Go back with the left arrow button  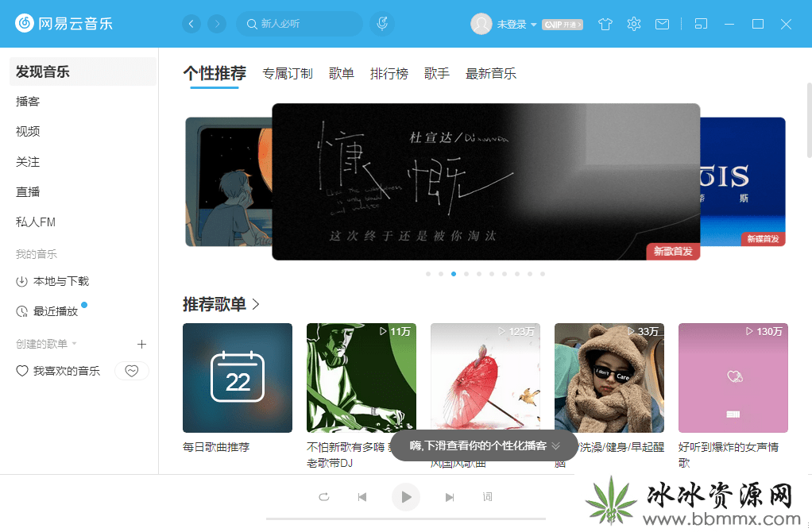point(191,24)
